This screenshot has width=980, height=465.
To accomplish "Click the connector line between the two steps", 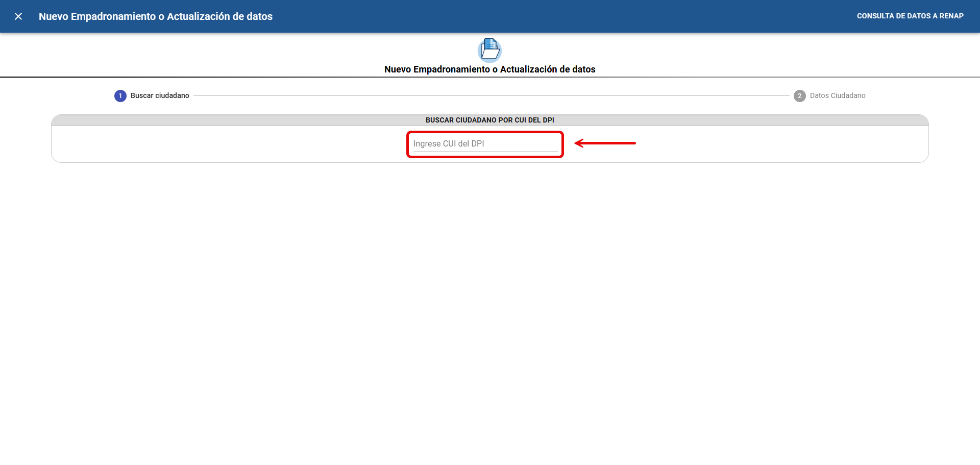I will click(x=490, y=95).
